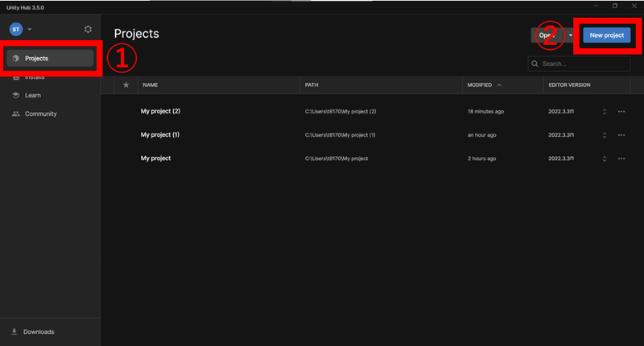This screenshot has width=644, height=346.
Task: Select the Projects sidebar item
Action: coord(50,58)
